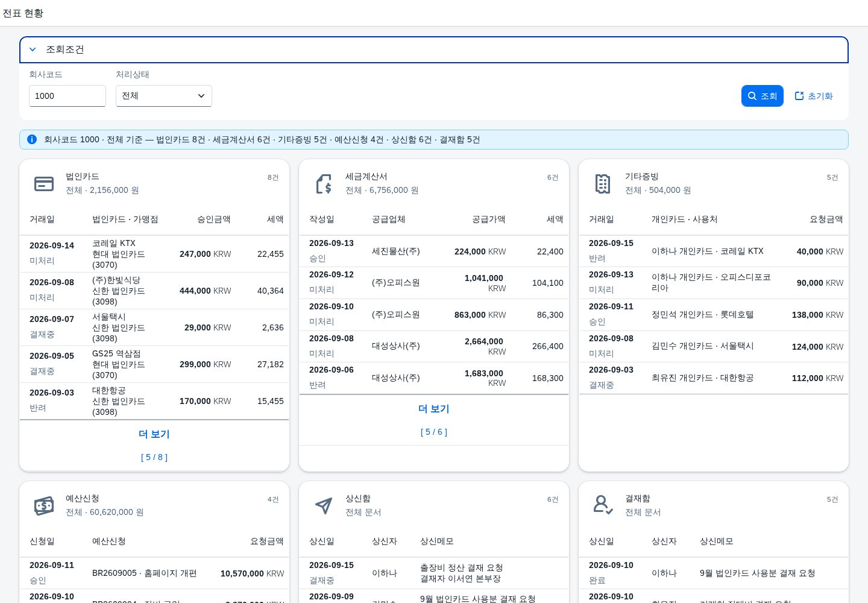
Task: Click the 1,683,000 KRW 대성상사 amount
Action: pos(485,378)
